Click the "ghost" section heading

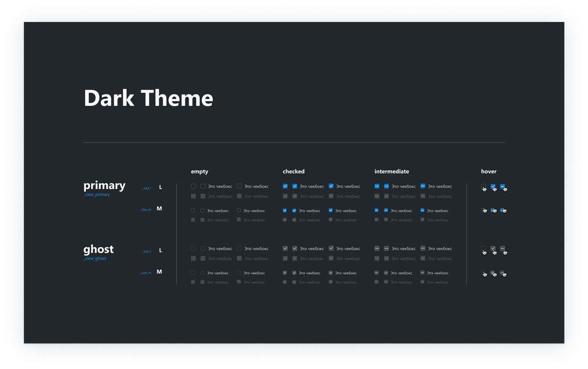(x=98, y=249)
